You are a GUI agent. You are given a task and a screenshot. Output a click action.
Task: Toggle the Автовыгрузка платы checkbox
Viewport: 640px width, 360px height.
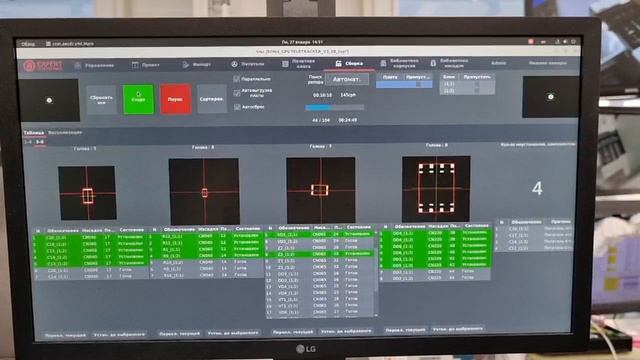pyautogui.click(x=237, y=93)
